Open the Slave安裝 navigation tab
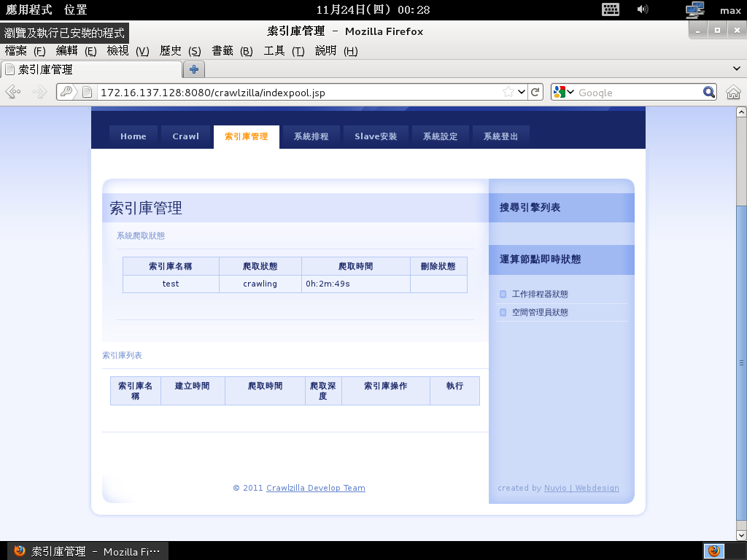This screenshot has height=560, width=747. pyautogui.click(x=376, y=136)
